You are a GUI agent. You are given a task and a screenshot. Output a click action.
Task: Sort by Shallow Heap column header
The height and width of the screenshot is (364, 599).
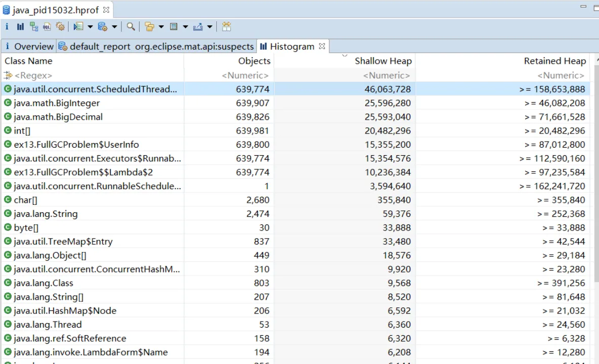pyautogui.click(x=345, y=61)
